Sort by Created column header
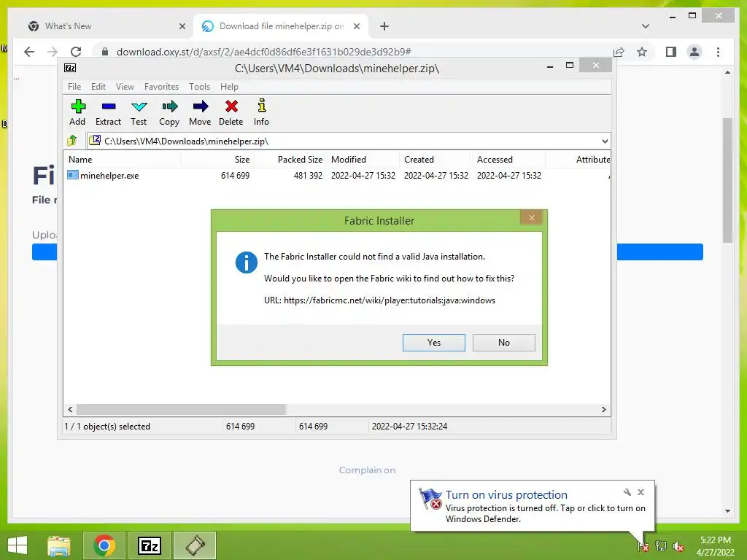Screen dimensions: 747x560 [x=436, y=160]
